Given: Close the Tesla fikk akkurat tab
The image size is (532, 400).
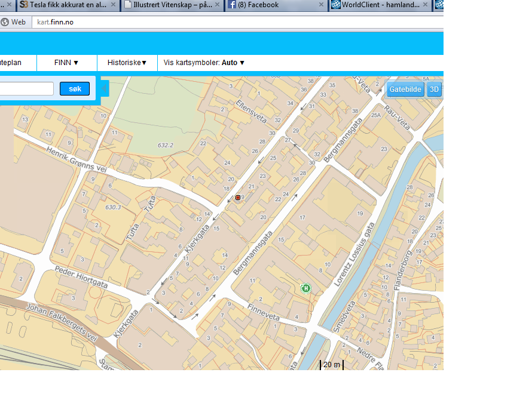Looking at the screenshot, I should (114, 5).
